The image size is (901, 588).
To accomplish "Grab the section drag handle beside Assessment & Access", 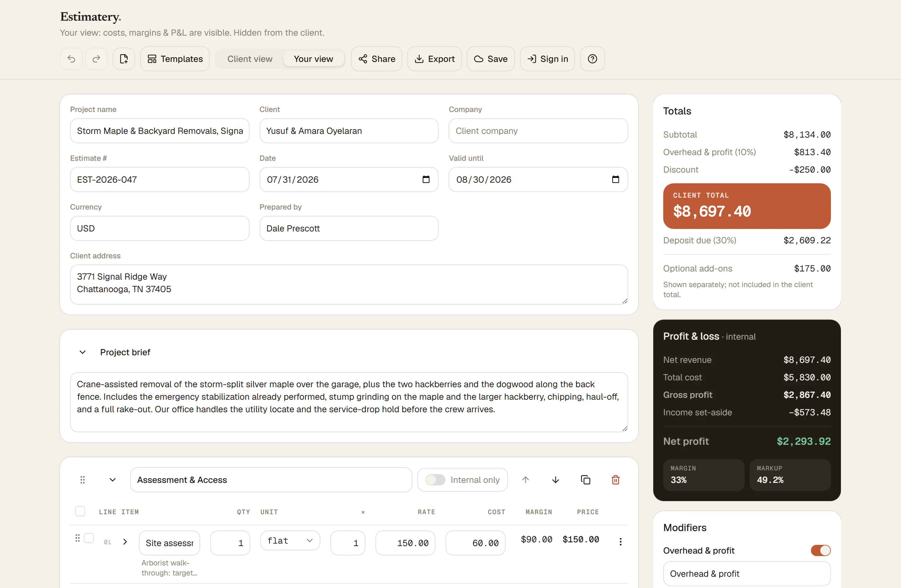I will pos(83,480).
